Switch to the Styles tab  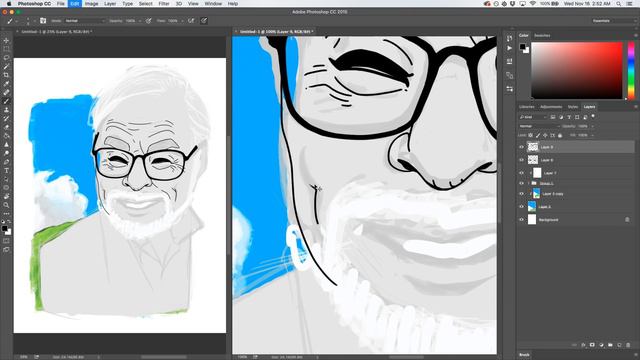pyautogui.click(x=573, y=107)
